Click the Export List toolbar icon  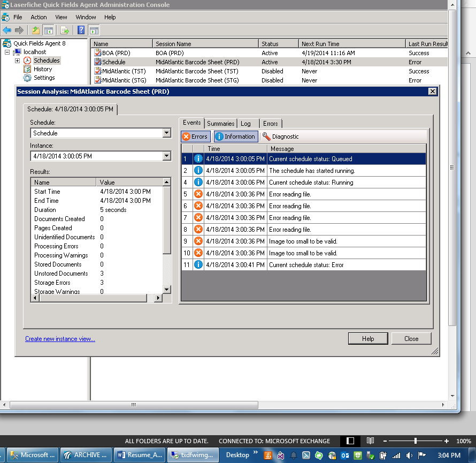(x=65, y=30)
